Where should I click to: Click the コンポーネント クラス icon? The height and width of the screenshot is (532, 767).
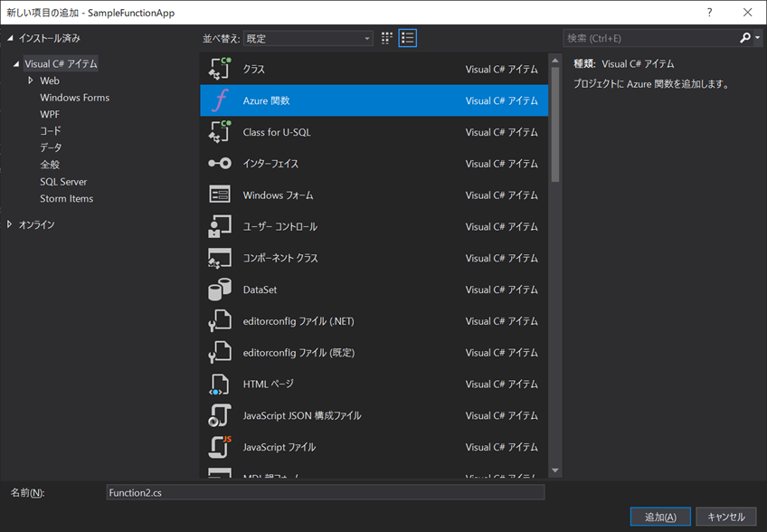(220, 258)
